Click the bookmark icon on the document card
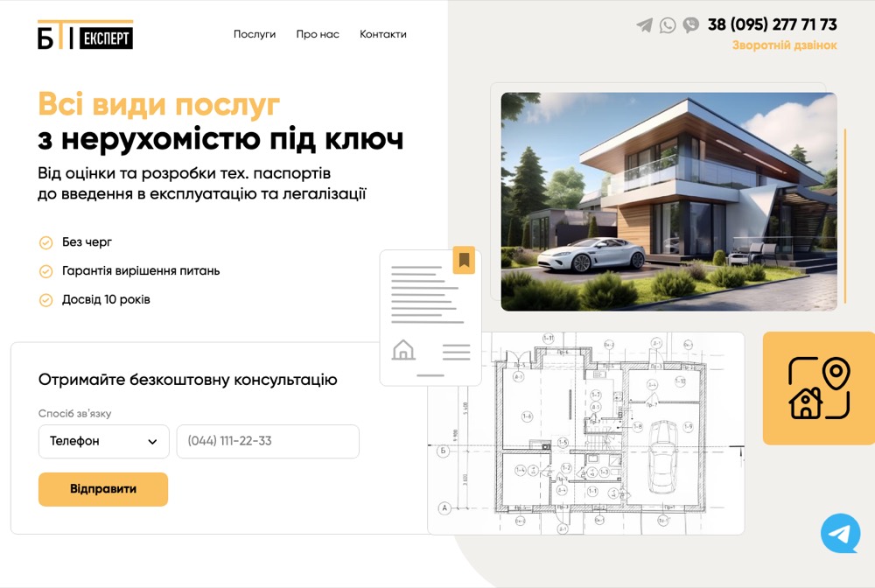 pos(464,260)
